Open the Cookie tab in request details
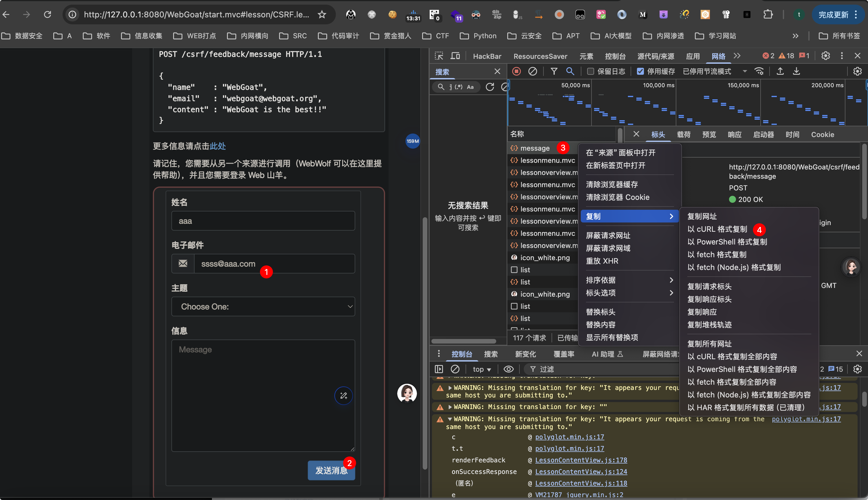Screen dimensions: 868x500 [x=822, y=134]
